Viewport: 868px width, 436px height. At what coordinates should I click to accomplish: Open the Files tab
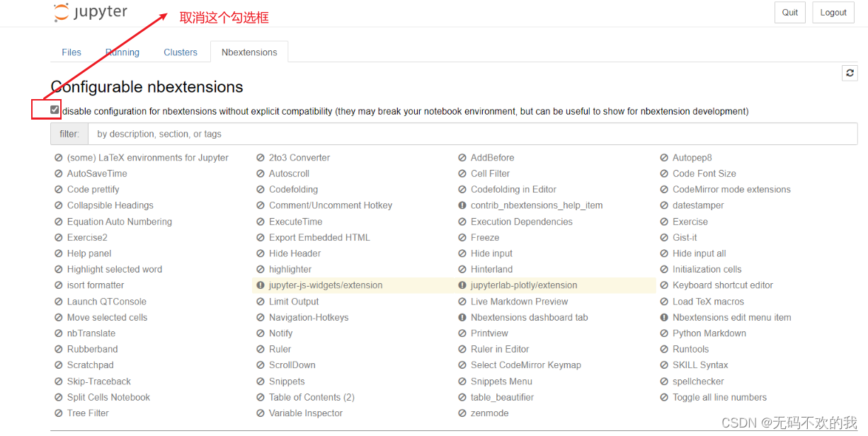click(72, 52)
